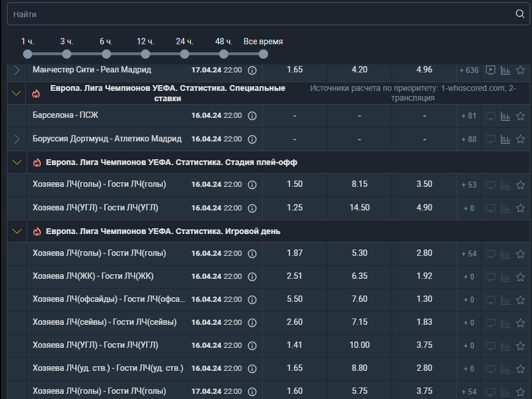Add Манчестер Сити - Реал Мадрид to favorites
The width and height of the screenshot is (532, 399).
(520, 70)
